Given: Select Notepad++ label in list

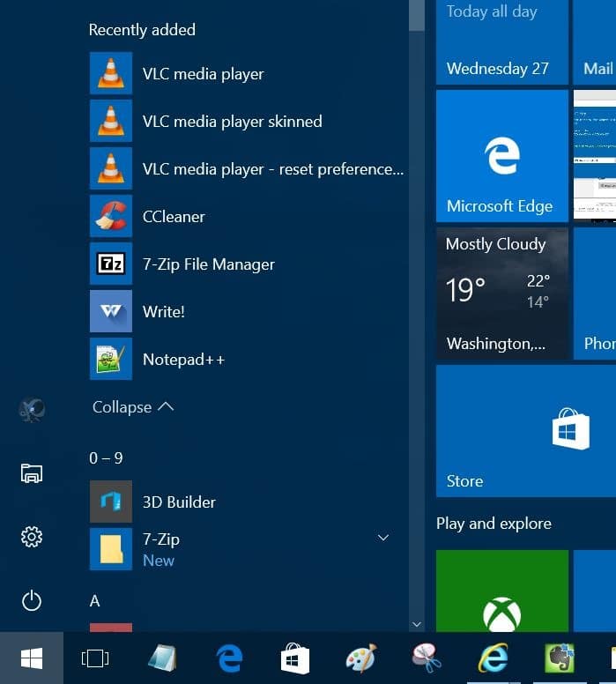Looking at the screenshot, I should click(183, 360).
